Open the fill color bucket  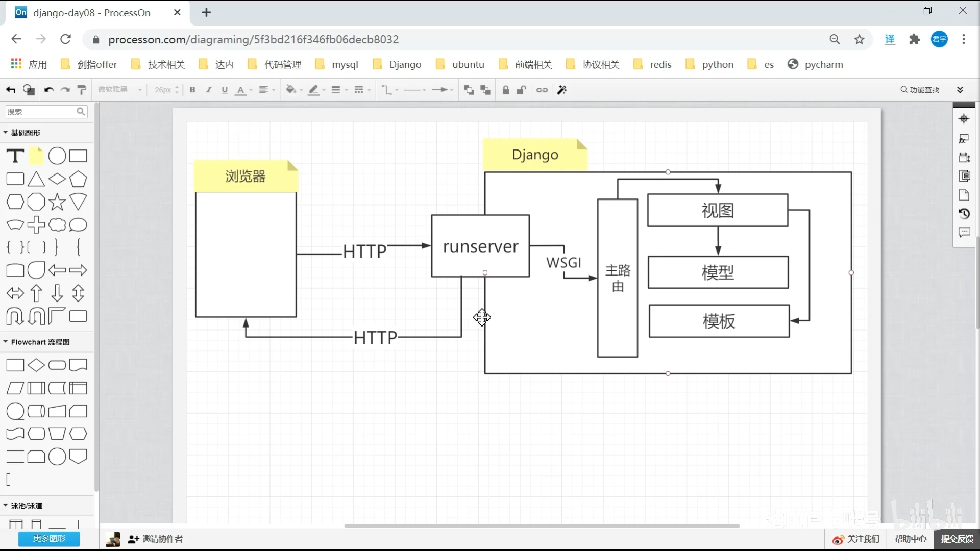coord(293,90)
